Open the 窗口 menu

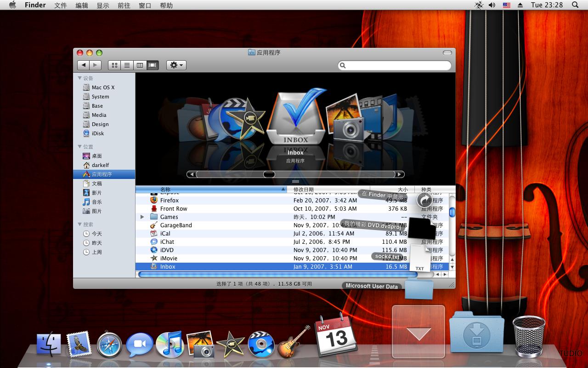click(x=145, y=6)
